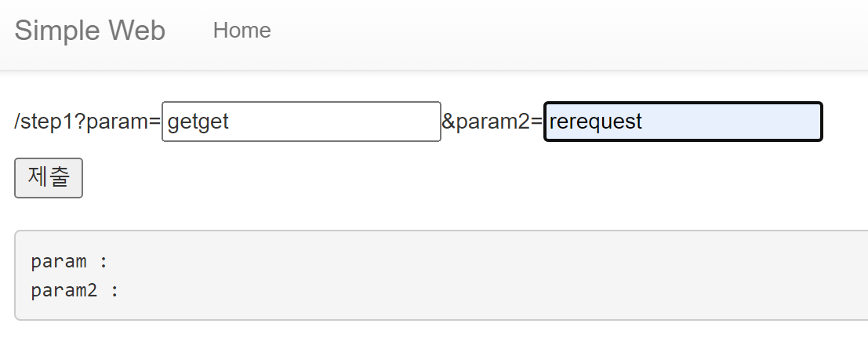Focus the param field containing getget

[301, 122]
